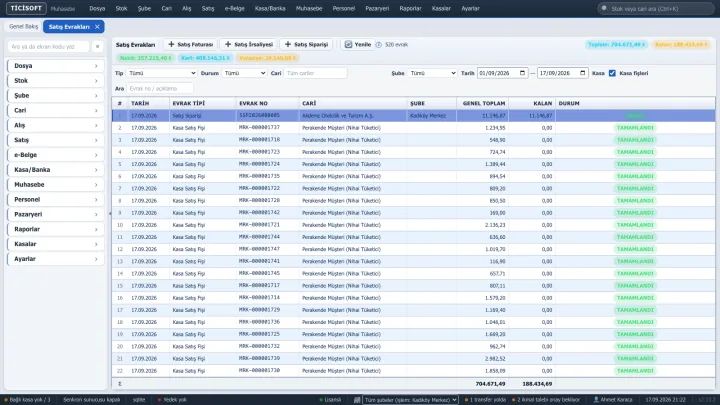Open the Şube filter dropdown
Image resolution: width=720 pixels, height=405 pixels.
432,73
